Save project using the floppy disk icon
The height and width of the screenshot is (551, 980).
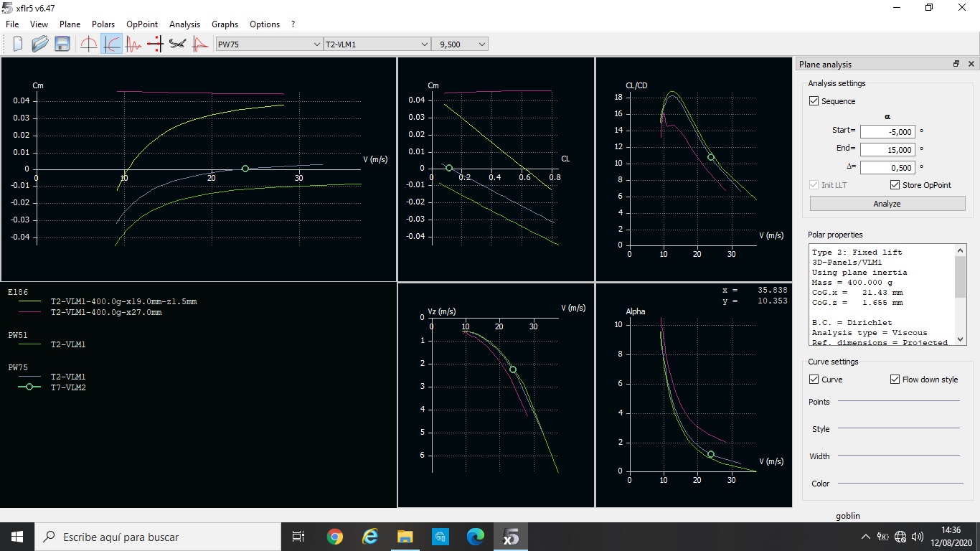(x=62, y=44)
